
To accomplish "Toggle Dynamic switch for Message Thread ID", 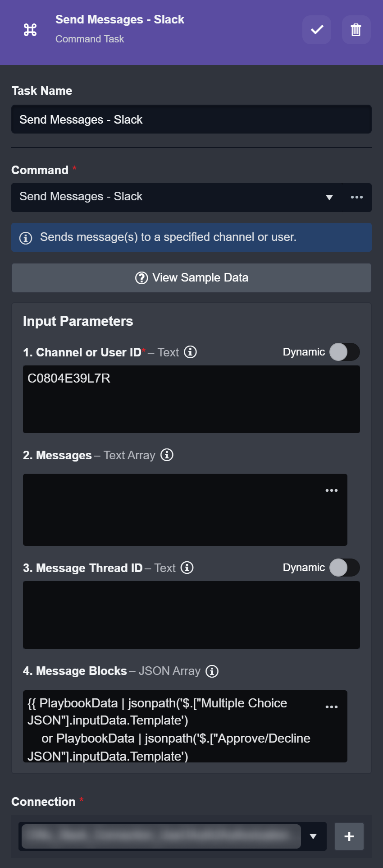I will pos(344,568).
